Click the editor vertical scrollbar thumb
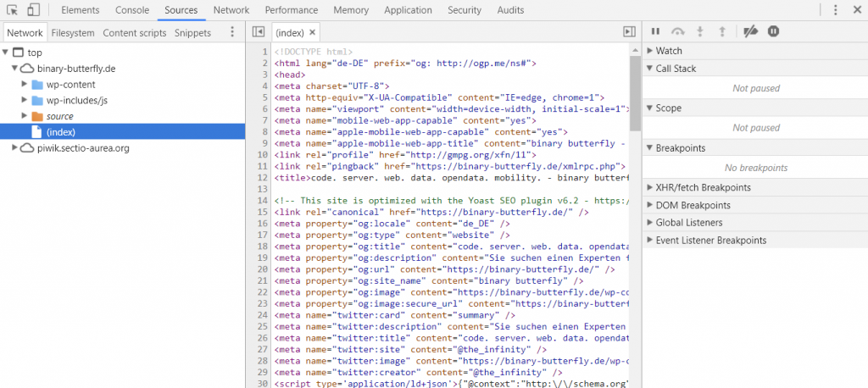The width and height of the screenshot is (868, 388). (x=635, y=91)
